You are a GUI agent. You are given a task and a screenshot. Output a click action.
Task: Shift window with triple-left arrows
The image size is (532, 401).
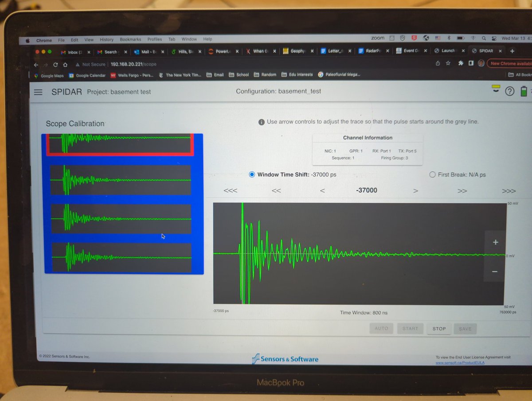(x=231, y=191)
